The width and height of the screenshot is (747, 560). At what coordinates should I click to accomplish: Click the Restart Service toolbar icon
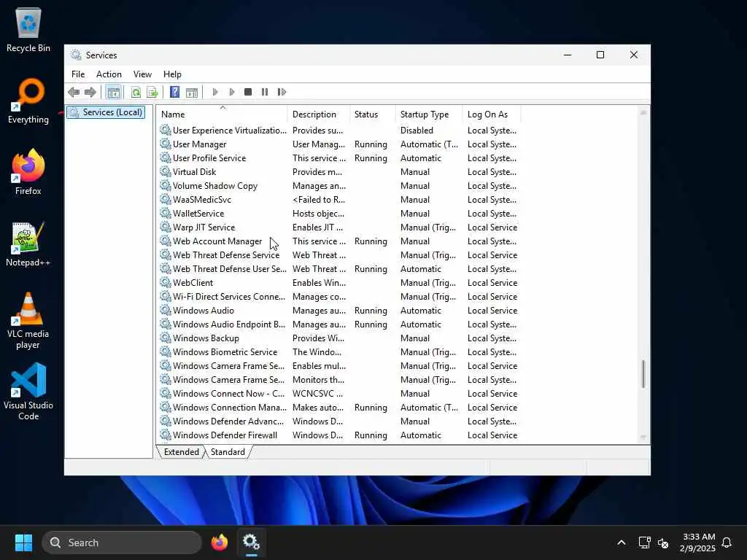click(282, 92)
